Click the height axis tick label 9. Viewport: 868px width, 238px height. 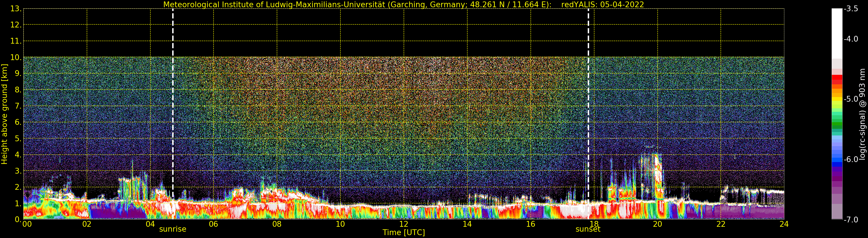pyautogui.click(x=18, y=74)
